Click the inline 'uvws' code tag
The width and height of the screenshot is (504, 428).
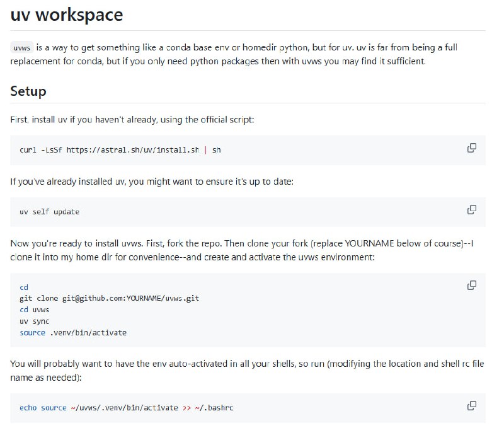tap(21, 48)
